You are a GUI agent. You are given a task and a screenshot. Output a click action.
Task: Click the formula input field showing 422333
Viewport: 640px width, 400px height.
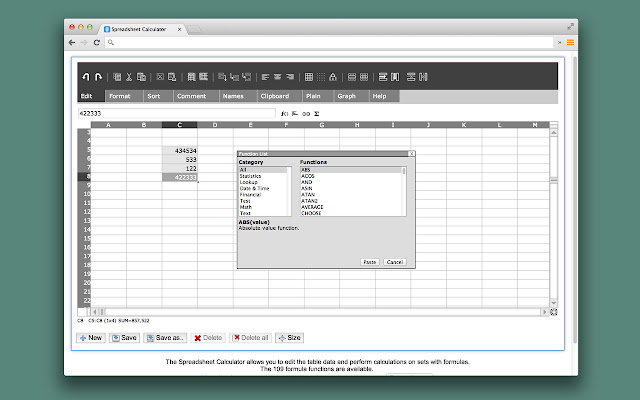tap(177, 113)
